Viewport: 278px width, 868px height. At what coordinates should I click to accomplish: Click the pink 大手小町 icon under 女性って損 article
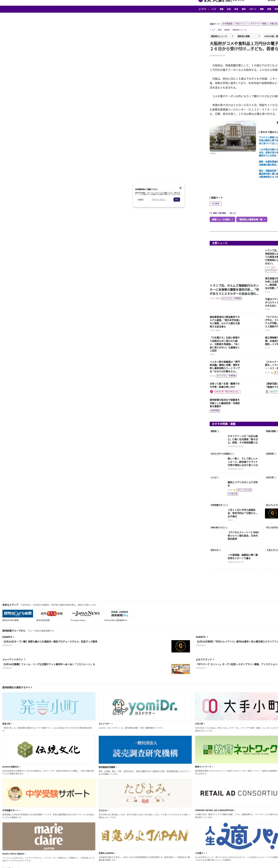[x=212, y=392]
